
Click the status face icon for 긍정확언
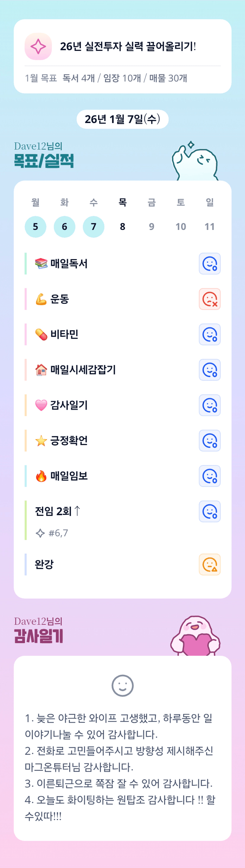(x=210, y=440)
